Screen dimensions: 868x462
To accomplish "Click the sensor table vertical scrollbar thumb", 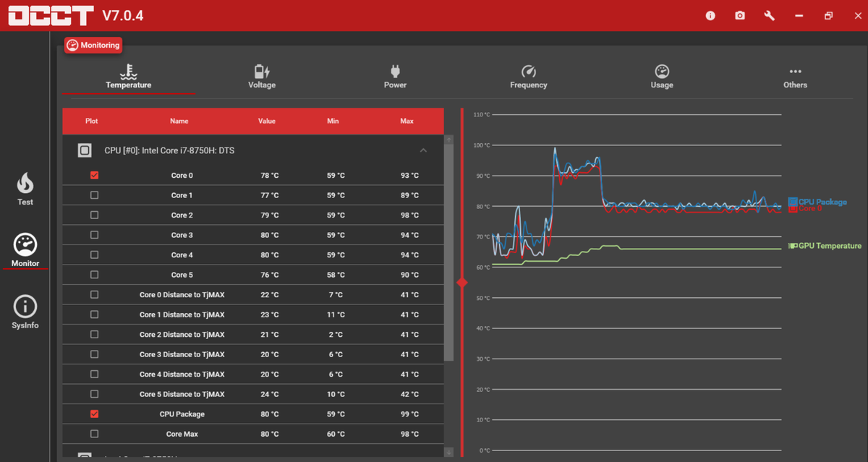I will point(448,253).
